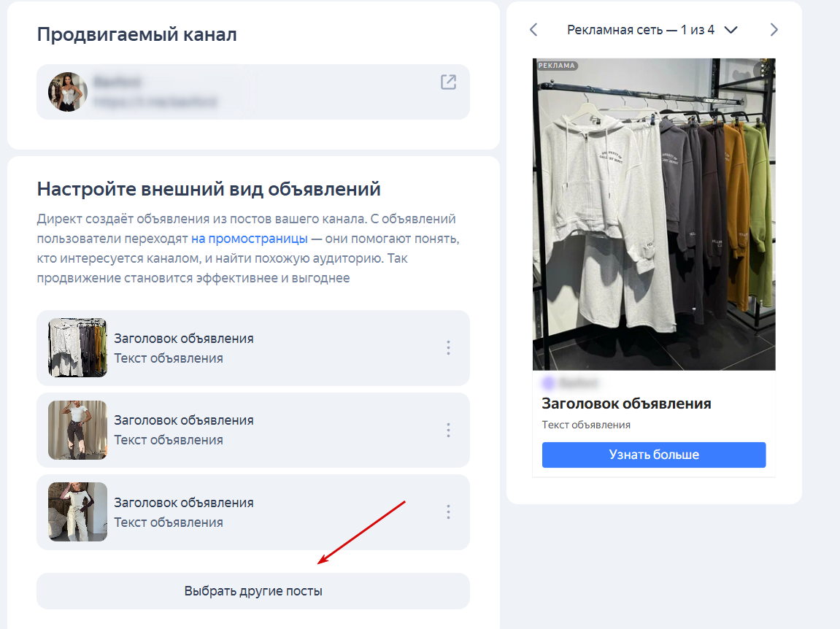Open three-dot menu for the middle ad
This screenshot has width=840, height=629.
(x=448, y=430)
